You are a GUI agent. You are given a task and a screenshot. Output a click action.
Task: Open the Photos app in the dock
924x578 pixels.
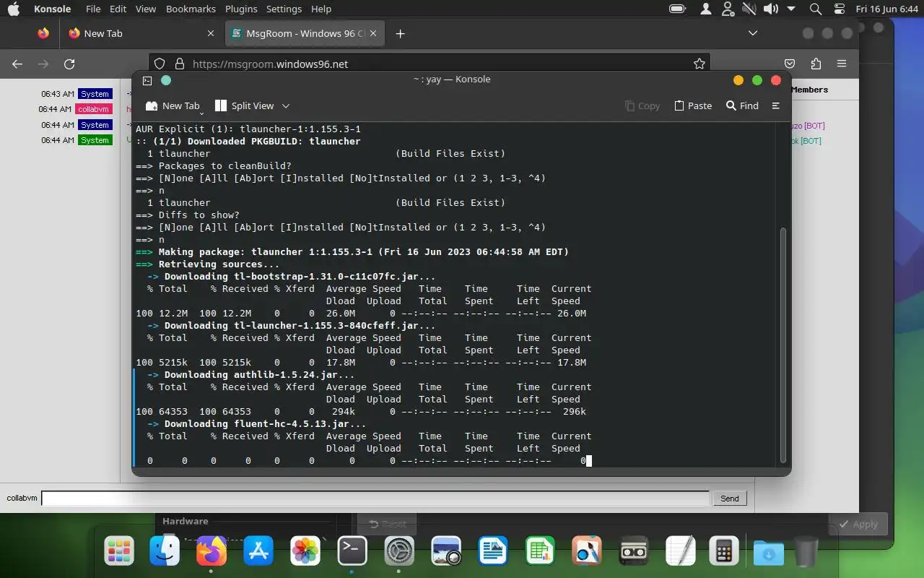pyautogui.click(x=305, y=552)
